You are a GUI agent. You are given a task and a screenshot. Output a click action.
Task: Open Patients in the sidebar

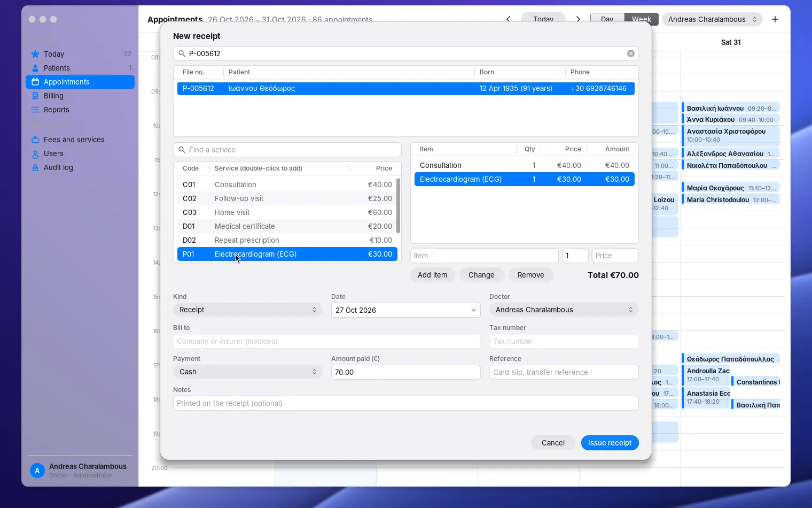(80, 68)
